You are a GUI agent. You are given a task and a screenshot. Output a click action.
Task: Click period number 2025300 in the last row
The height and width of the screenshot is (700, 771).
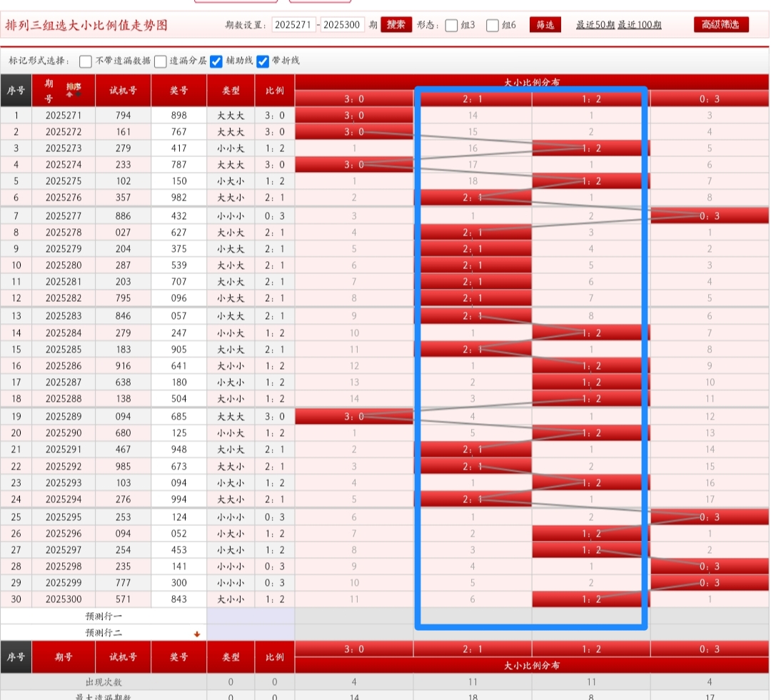point(64,599)
